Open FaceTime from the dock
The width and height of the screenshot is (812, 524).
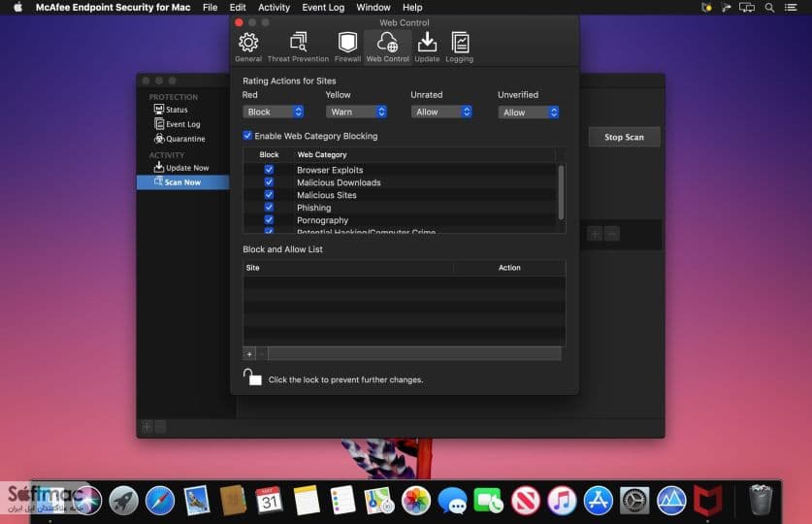(x=488, y=501)
